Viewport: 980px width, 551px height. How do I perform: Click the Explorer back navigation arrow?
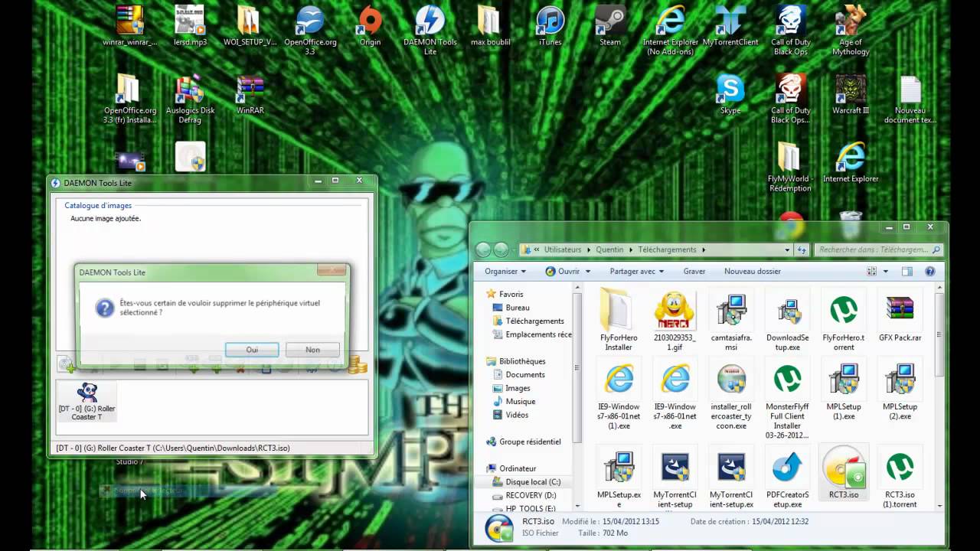[x=483, y=249]
